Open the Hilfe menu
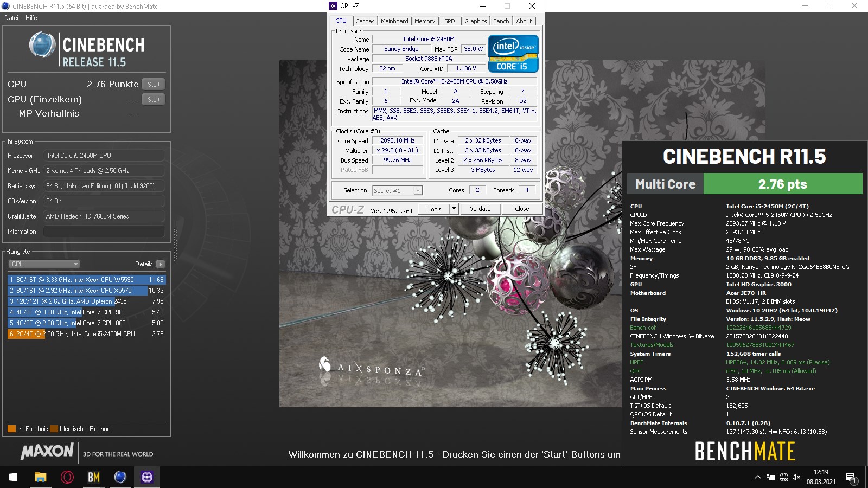The width and height of the screenshot is (868, 488). 31,18
